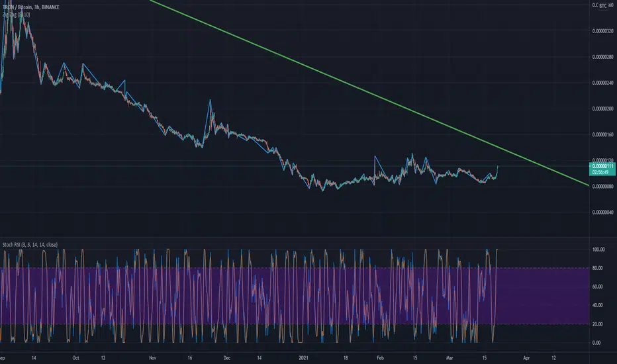Click price axis value 0.00000320
Image resolution: width=617 pixels, height=364 pixels.
[x=602, y=31]
